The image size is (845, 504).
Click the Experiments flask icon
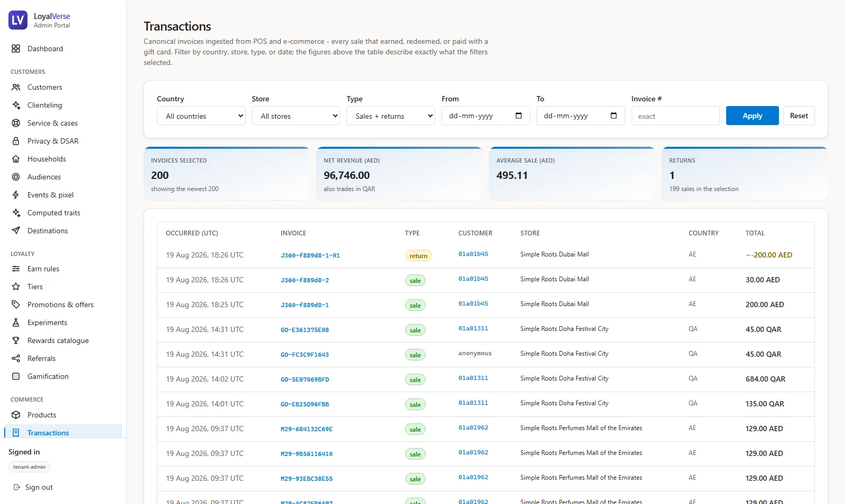click(x=16, y=322)
